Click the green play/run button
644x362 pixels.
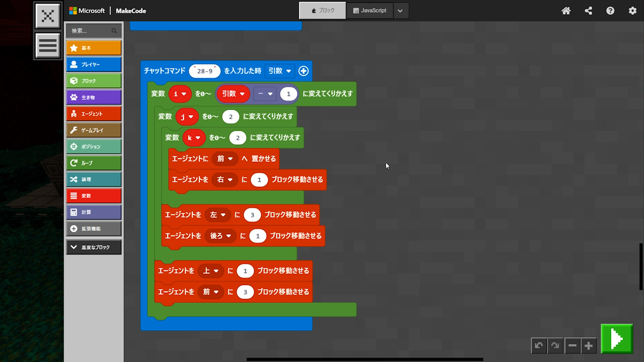click(617, 338)
